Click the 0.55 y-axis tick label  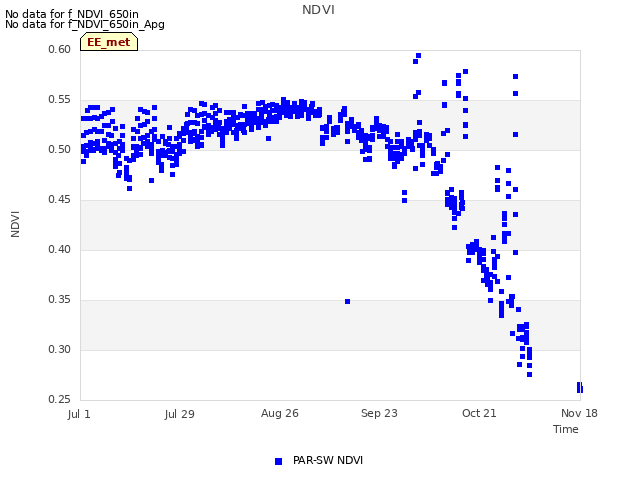click(x=60, y=100)
